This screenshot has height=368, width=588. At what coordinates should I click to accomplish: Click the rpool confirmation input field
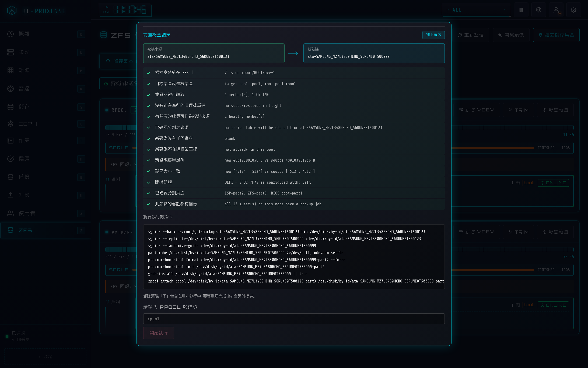(294, 319)
